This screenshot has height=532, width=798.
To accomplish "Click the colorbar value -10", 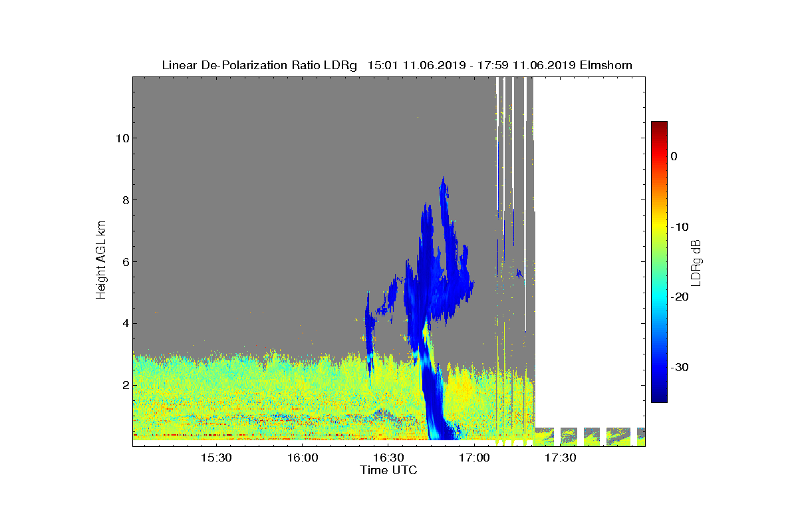I will [679, 227].
